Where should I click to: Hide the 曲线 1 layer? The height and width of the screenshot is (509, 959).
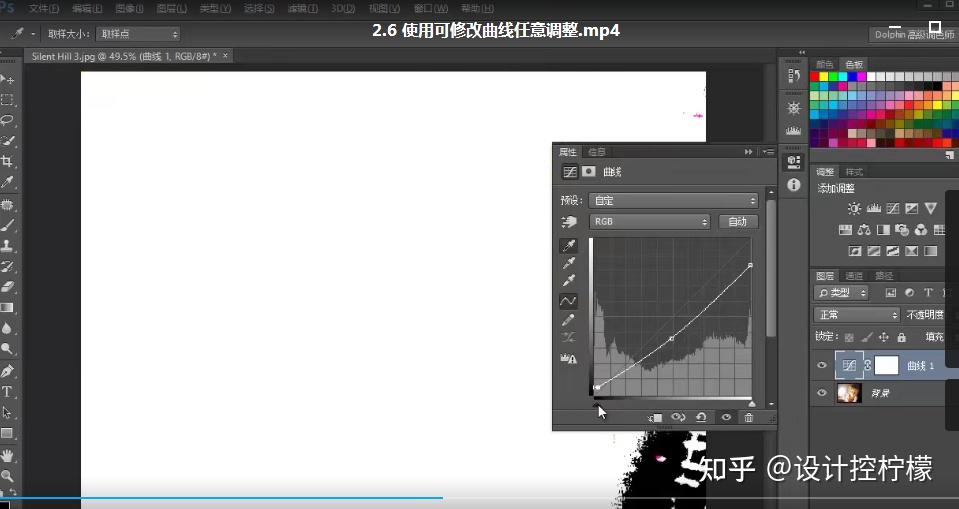tap(821, 365)
